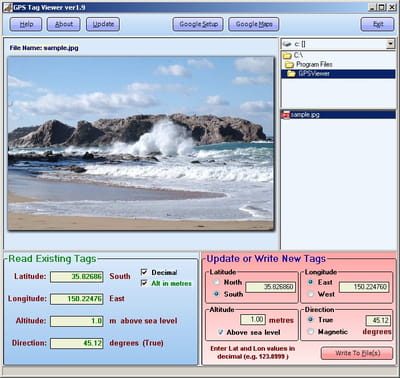Click the Exit button
The height and width of the screenshot is (378, 400).
(378, 24)
